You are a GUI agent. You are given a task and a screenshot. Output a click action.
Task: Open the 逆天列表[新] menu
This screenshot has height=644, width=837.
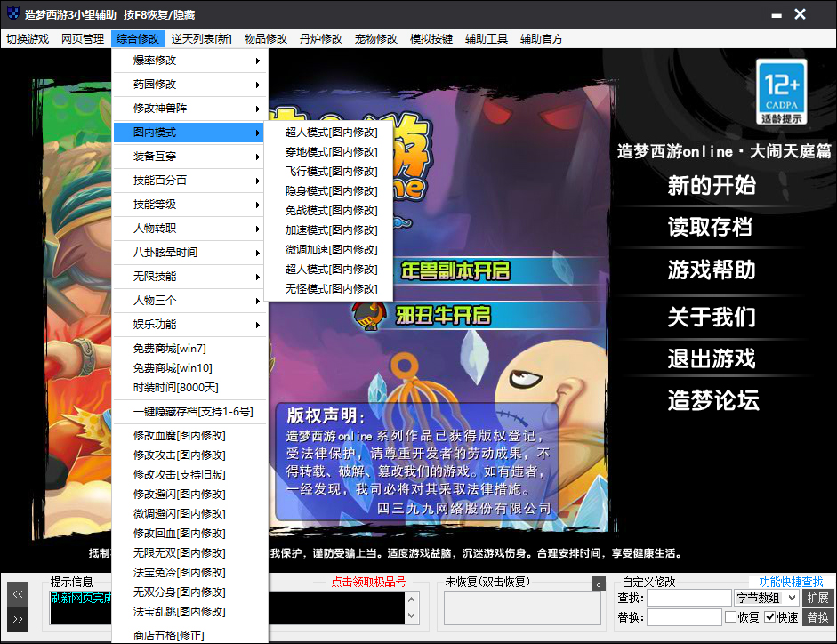point(202,39)
